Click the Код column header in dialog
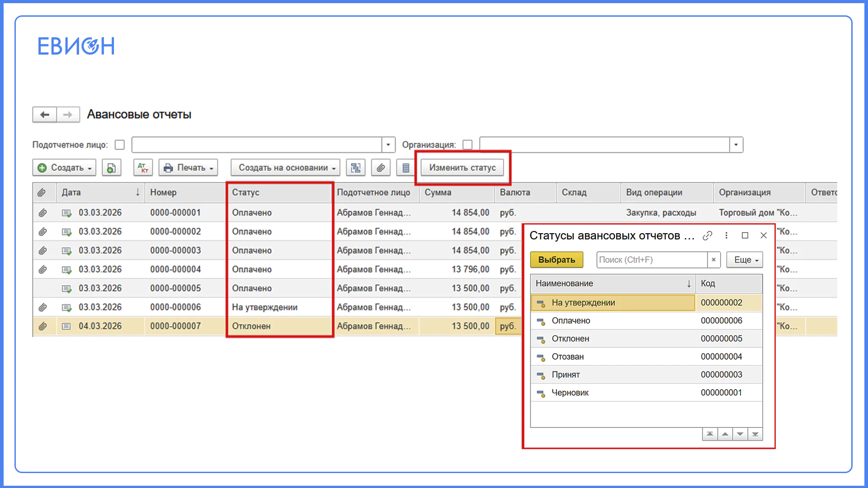The image size is (868, 488). (x=729, y=283)
